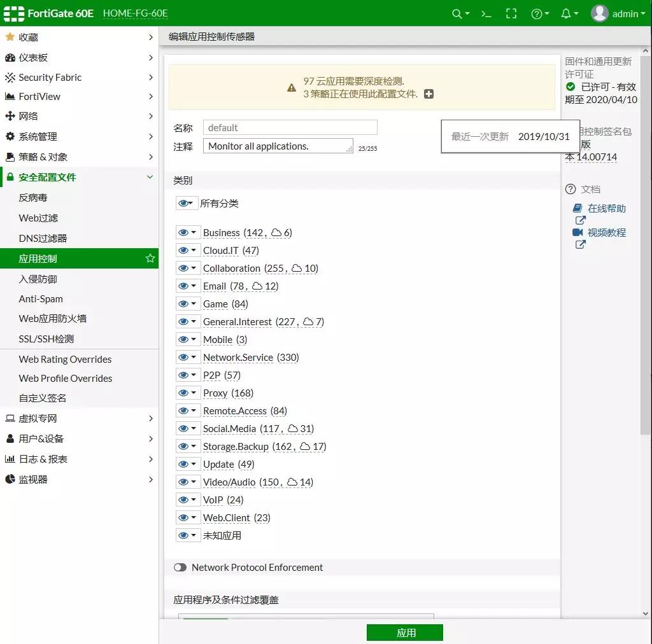Click the eye icon for VoIP

(x=183, y=500)
